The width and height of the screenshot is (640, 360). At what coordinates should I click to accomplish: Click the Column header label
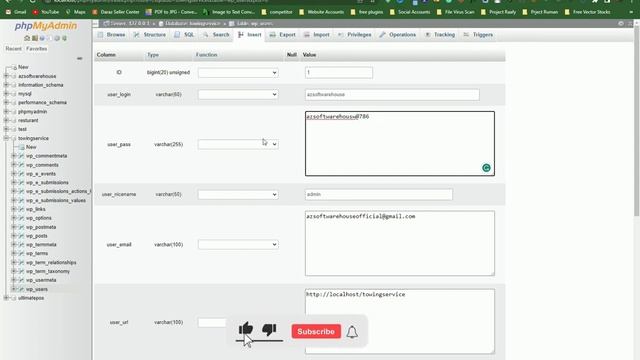coord(106,55)
